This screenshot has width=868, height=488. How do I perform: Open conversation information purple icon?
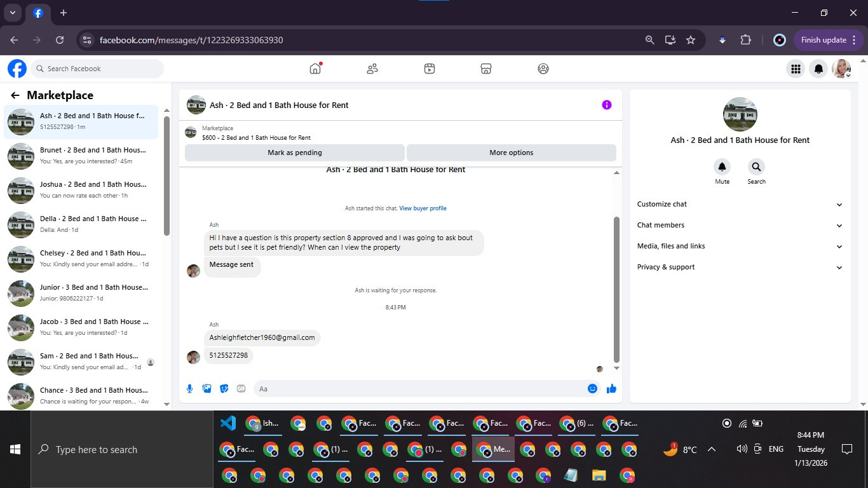click(607, 105)
